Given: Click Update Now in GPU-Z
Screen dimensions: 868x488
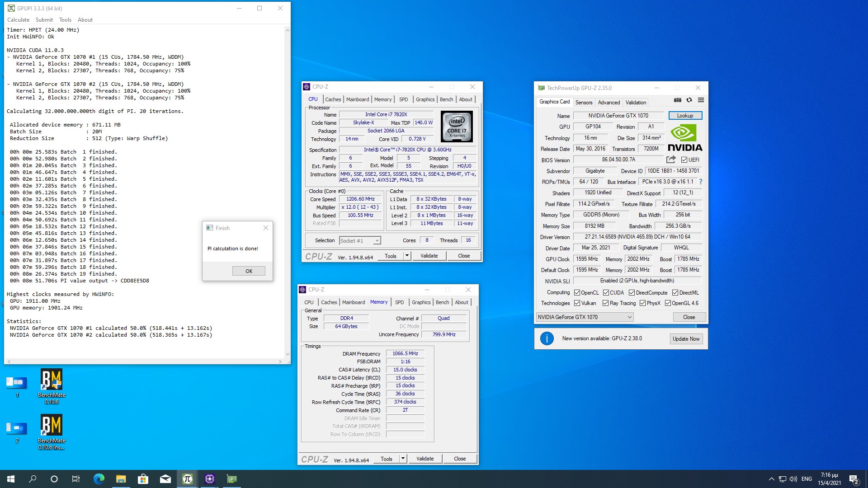Looking at the screenshot, I should pyautogui.click(x=686, y=339).
